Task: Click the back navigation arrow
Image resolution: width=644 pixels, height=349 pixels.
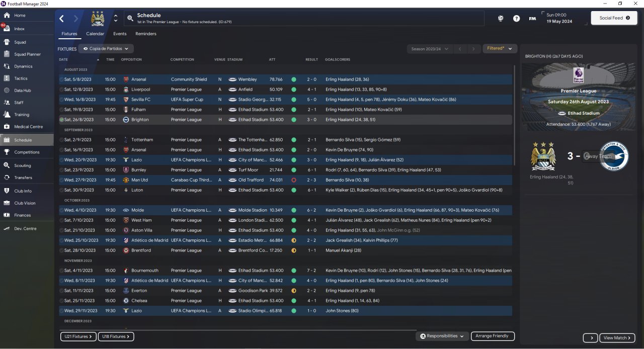Action: click(62, 19)
